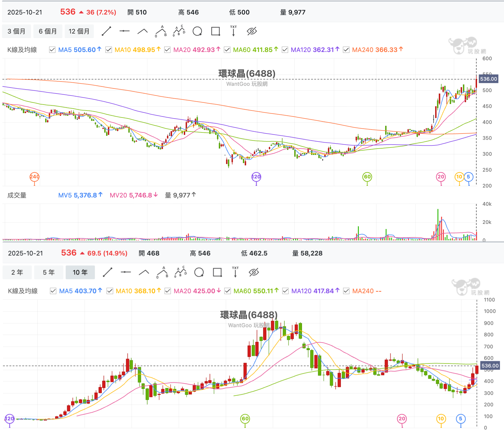Select the 0AB wave tool in upper chart

[161, 31]
